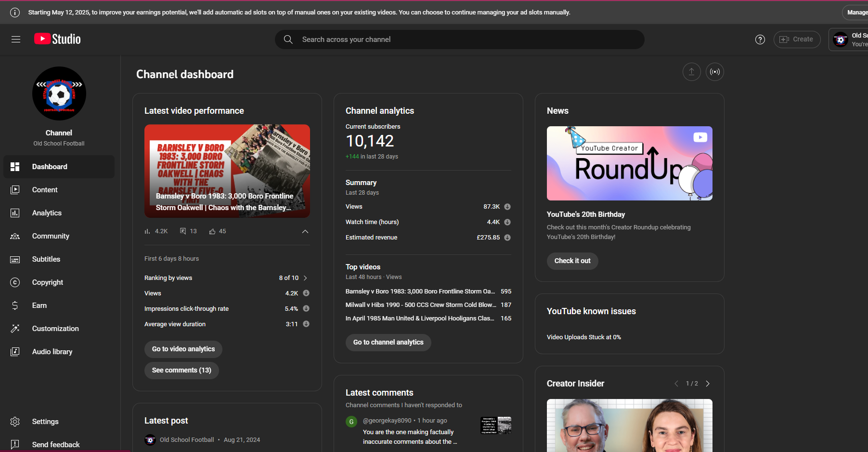Open the hamburger navigation menu
This screenshot has width=868, height=452.
[x=16, y=40]
